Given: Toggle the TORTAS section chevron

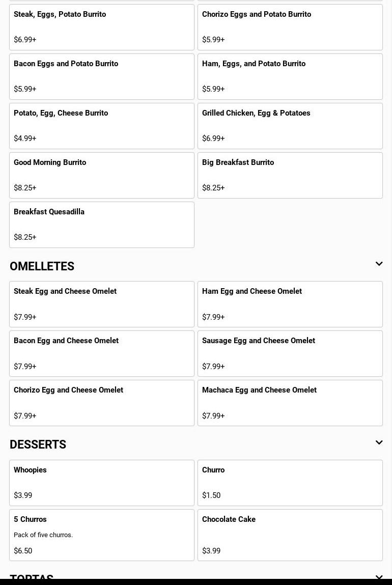Looking at the screenshot, I should [379, 577].
